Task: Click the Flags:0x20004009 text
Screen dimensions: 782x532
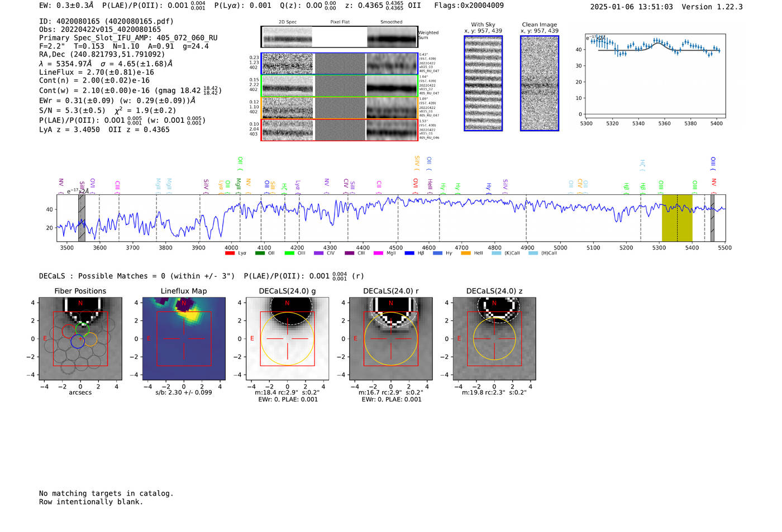Action: (x=469, y=6)
